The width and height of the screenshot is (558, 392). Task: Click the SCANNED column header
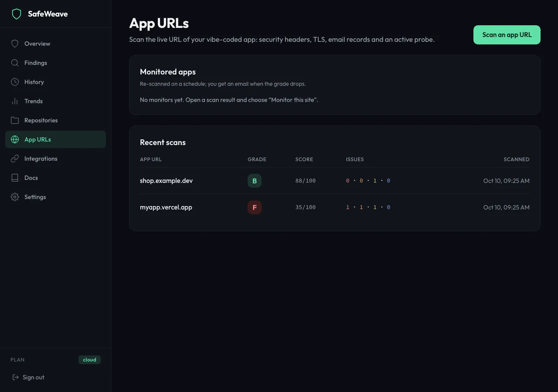point(517,159)
